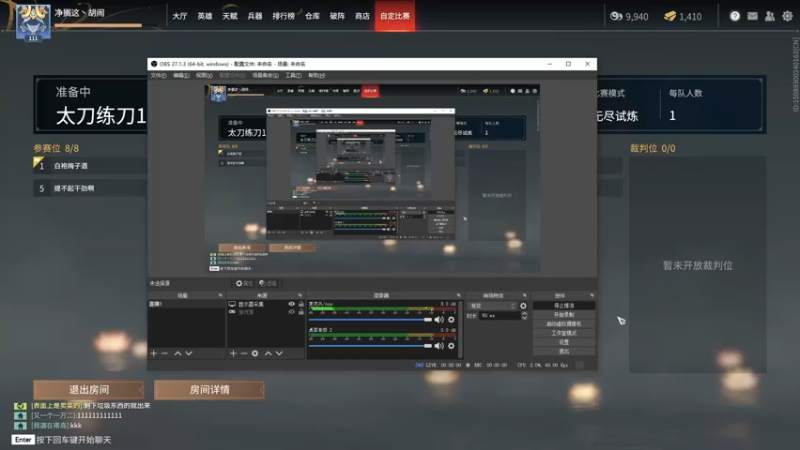Select participant slot 5 row in the game
This screenshot has height=450, width=800.
(x=90, y=188)
